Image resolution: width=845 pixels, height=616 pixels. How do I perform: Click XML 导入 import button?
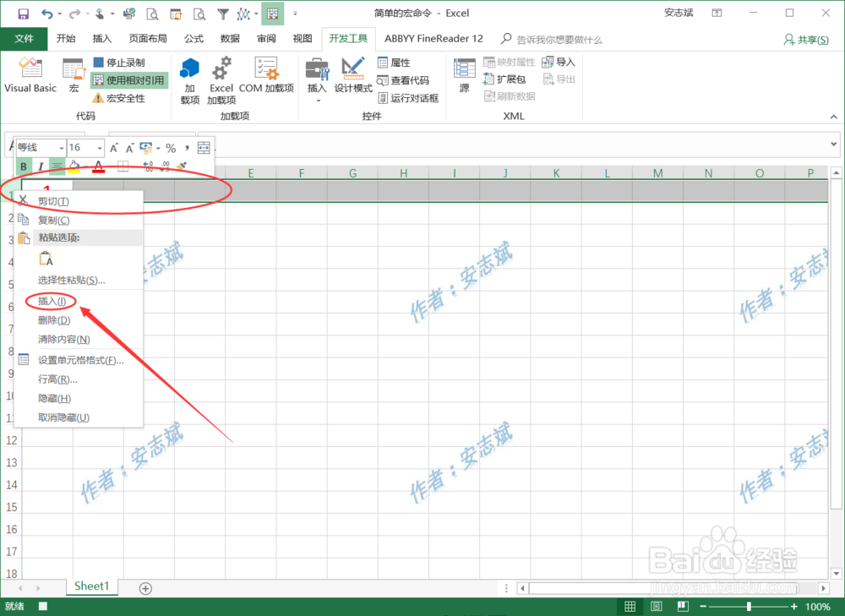(x=559, y=63)
